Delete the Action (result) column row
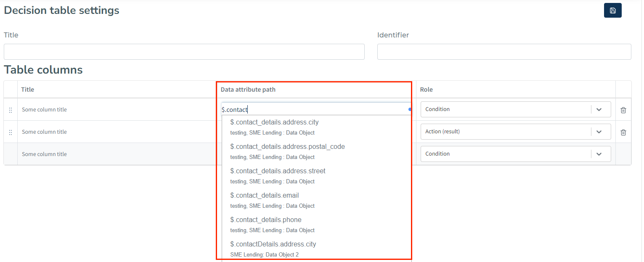The height and width of the screenshot is (262, 644). pyautogui.click(x=623, y=132)
